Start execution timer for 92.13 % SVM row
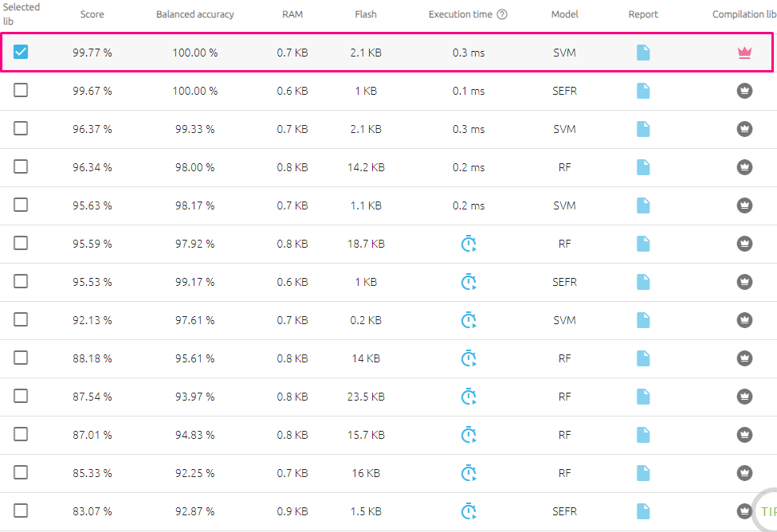 469,320
